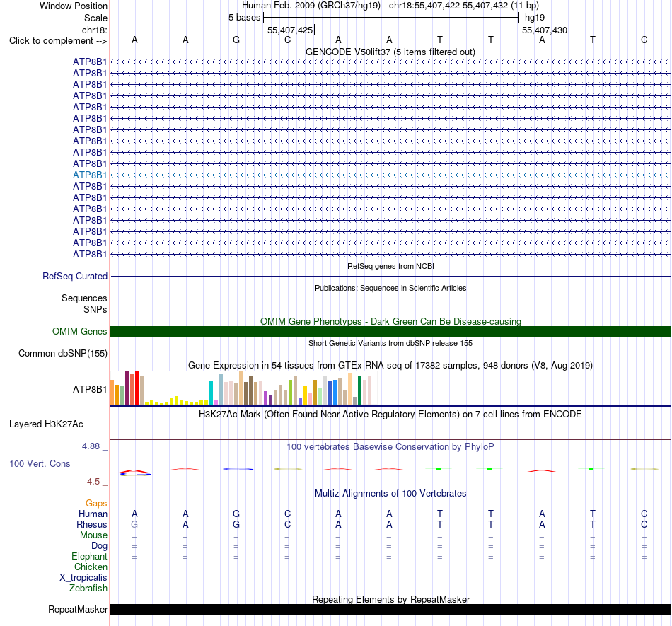Screen dimensions: 672x626
Task: Open the GTEx Gene Expression in 54 tissues title
Action: (390, 366)
